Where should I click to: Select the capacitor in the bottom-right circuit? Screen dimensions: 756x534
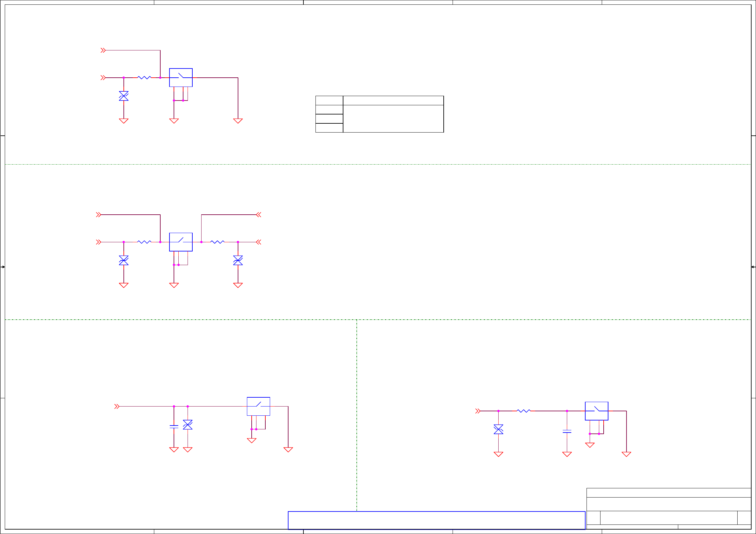[567, 431]
